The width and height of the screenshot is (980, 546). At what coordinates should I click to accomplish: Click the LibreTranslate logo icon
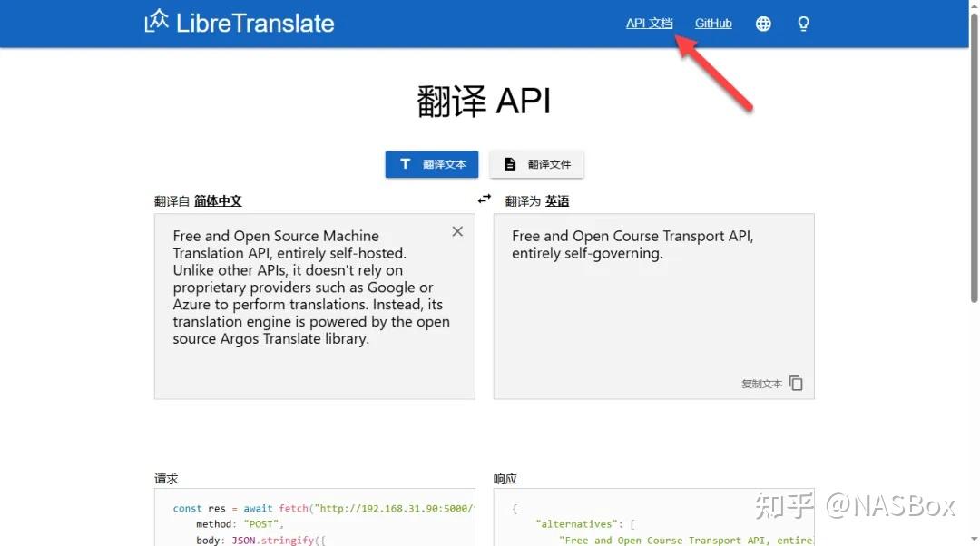pos(154,22)
